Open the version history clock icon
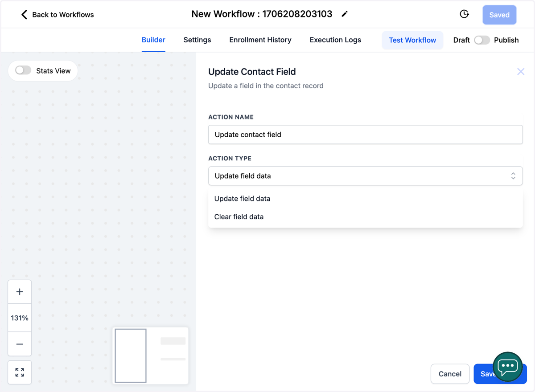Viewport: 535px width, 392px height. click(x=464, y=14)
